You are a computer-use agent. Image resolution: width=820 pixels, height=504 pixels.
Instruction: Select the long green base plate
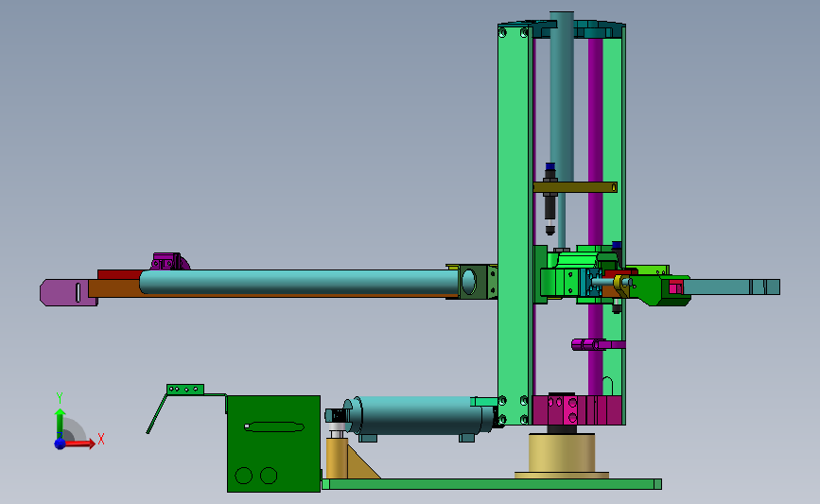(x=492, y=484)
